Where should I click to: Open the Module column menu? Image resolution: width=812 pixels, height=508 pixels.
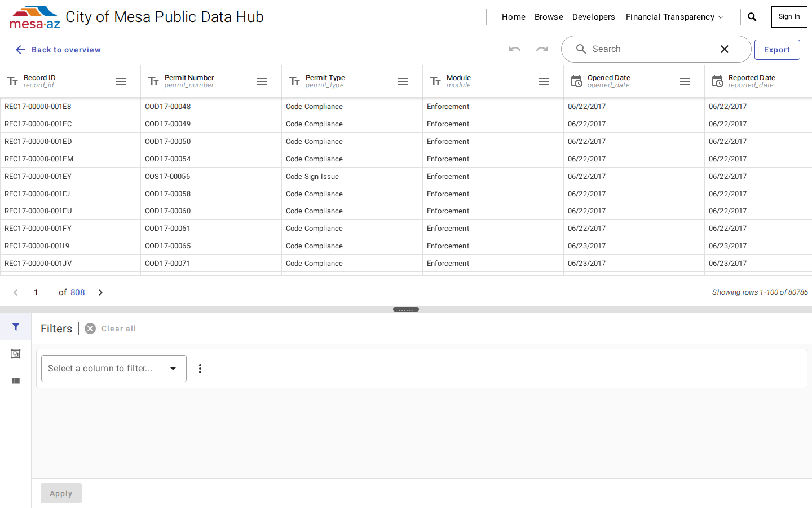click(544, 81)
